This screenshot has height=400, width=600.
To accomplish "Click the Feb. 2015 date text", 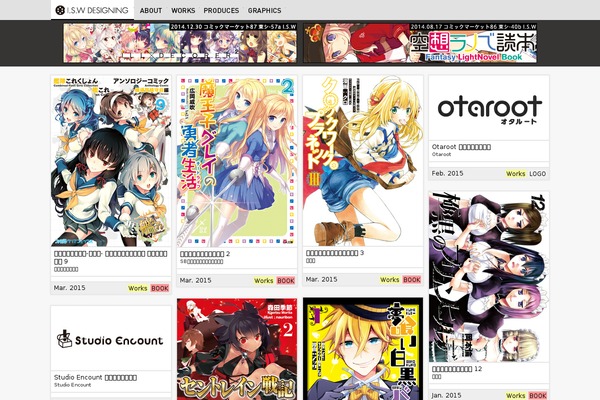I will click(x=447, y=173).
